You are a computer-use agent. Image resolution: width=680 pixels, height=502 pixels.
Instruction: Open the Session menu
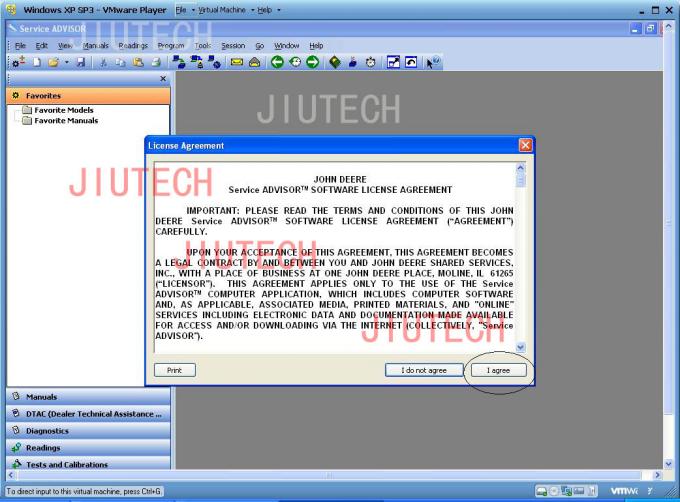[x=233, y=46]
